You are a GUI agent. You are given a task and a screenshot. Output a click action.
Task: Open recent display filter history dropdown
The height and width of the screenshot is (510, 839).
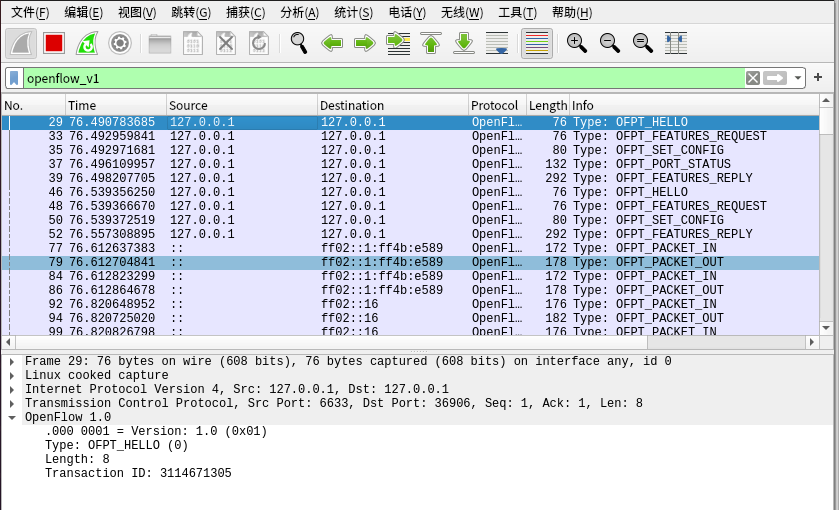(x=798, y=78)
